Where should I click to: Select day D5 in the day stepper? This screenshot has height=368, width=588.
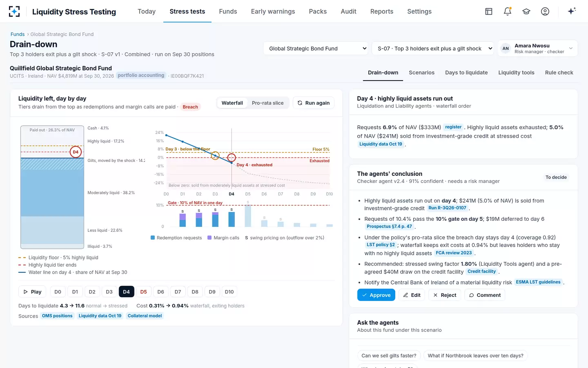(143, 292)
